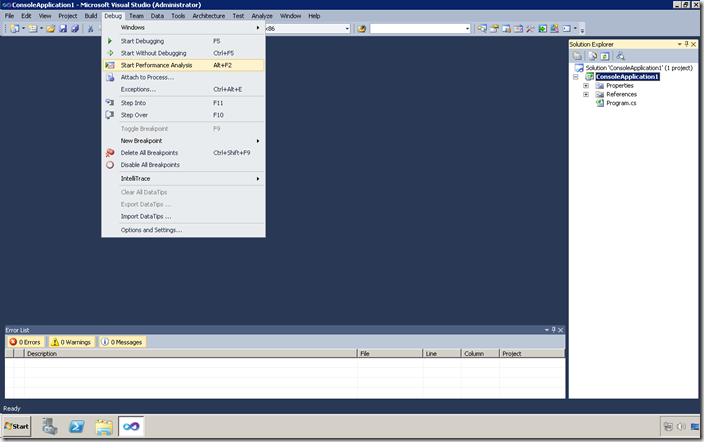Toggle auto-hide pin on Error List panel
The width and height of the screenshot is (704, 442).
pyautogui.click(x=553, y=330)
